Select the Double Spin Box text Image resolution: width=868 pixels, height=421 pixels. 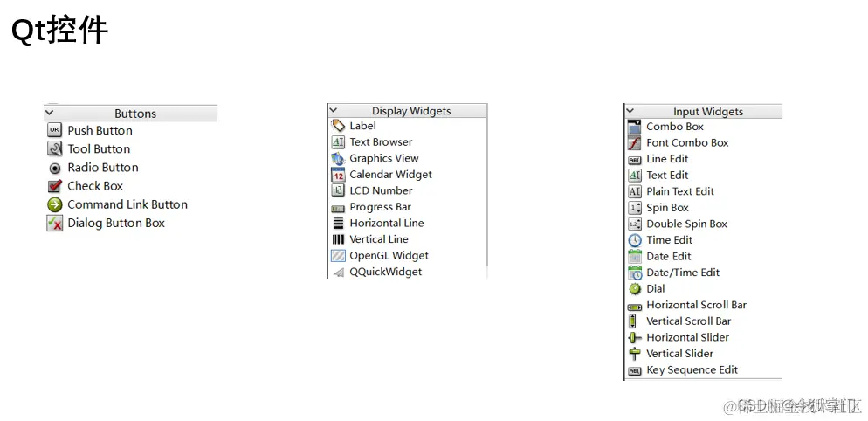tap(687, 224)
